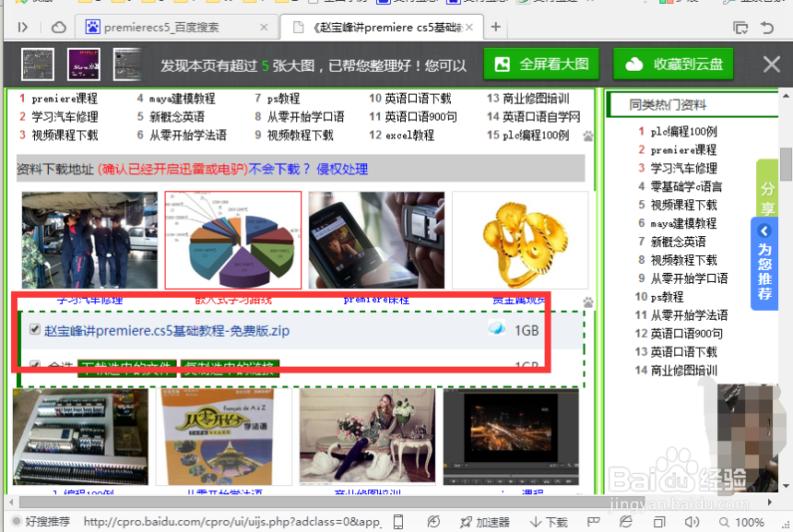Click horizontal scrollbar right arrow
Viewport: 793px width, 532px height.
click(x=770, y=502)
